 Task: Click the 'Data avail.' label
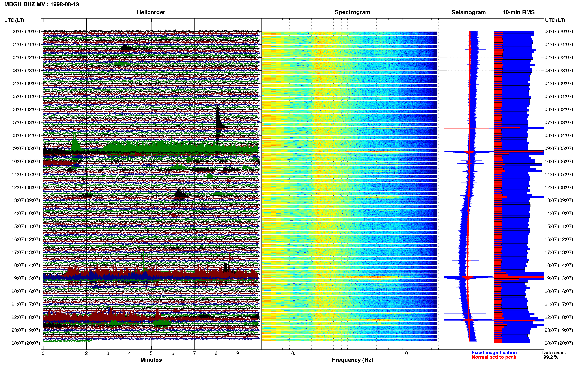(554, 352)
